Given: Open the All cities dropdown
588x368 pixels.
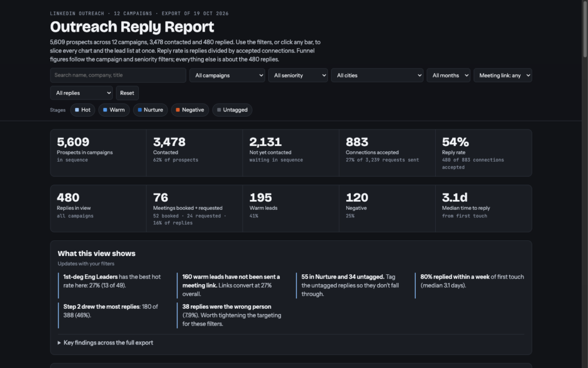Looking at the screenshot, I should tap(377, 75).
